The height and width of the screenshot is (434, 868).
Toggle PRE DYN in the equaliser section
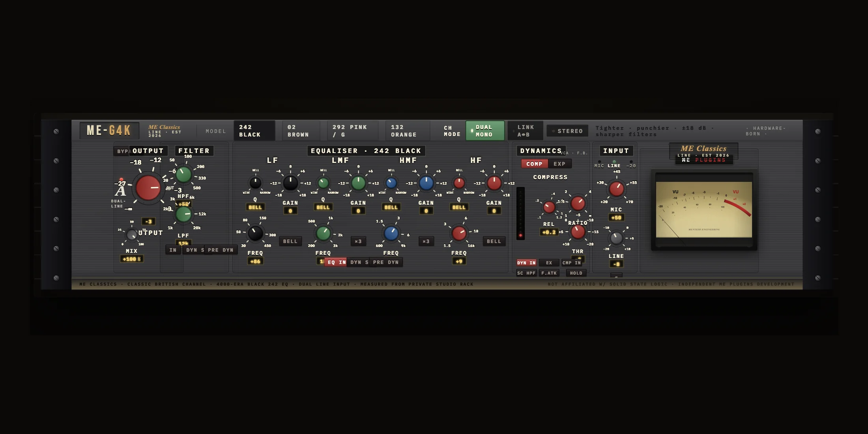click(386, 262)
